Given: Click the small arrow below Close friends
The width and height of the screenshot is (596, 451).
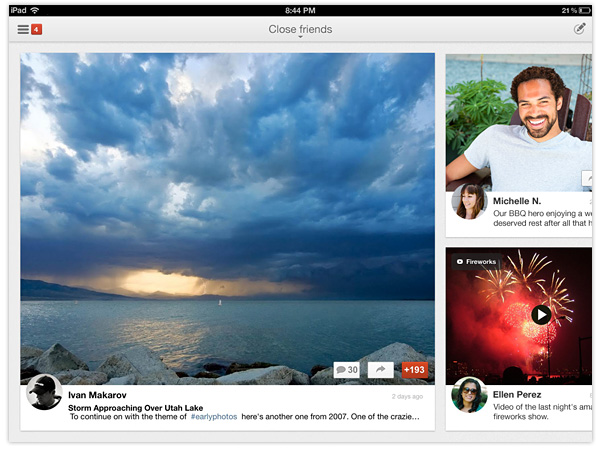Looking at the screenshot, I should (300, 37).
